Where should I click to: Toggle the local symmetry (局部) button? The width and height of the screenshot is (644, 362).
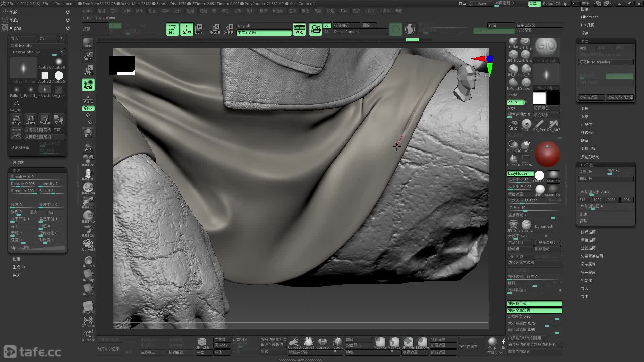(88, 85)
